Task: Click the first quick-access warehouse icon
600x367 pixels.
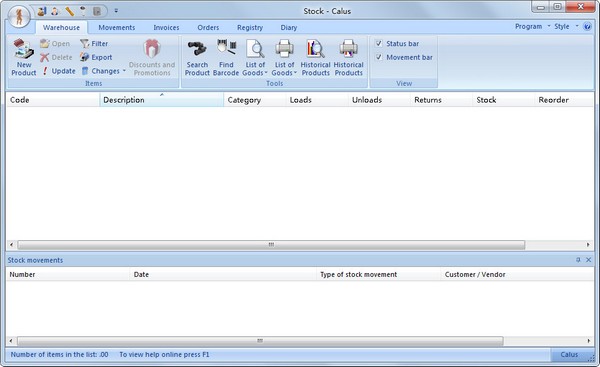Action: [42, 11]
